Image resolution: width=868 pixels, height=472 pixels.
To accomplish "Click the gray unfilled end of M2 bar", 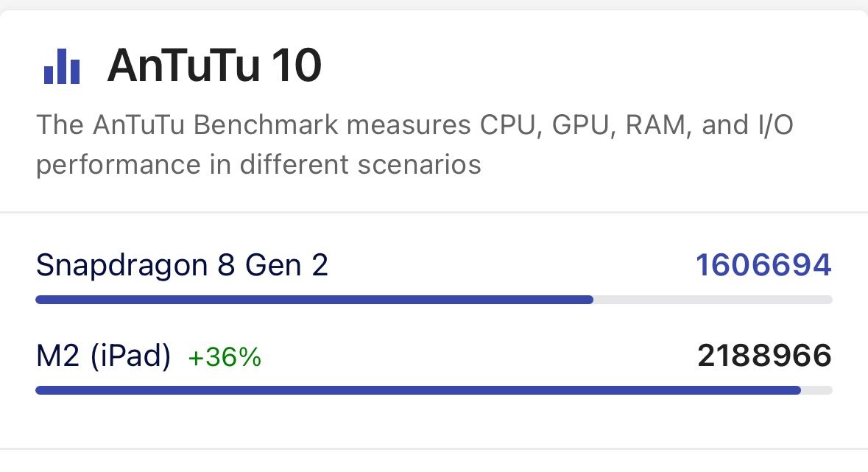I will click(817, 390).
